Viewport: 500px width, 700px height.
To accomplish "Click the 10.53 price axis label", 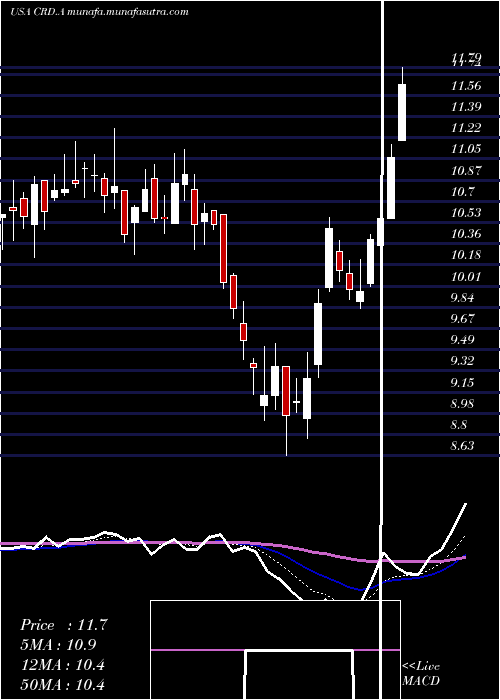I will (466, 212).
